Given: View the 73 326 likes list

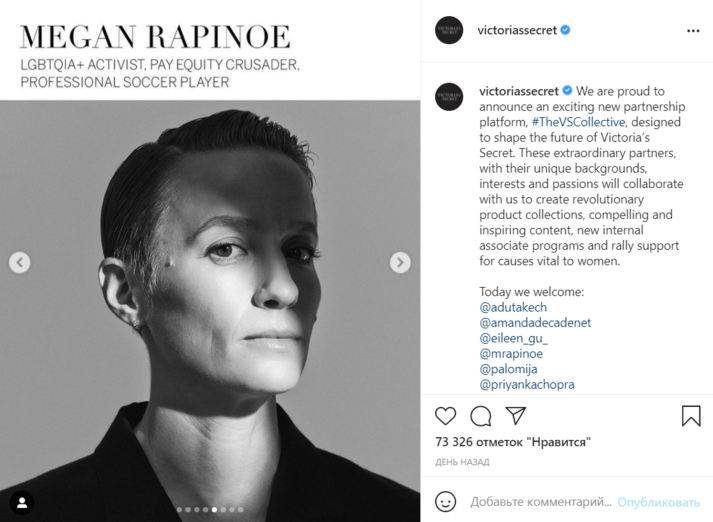Looking at the screenshot, I should 513,442.
